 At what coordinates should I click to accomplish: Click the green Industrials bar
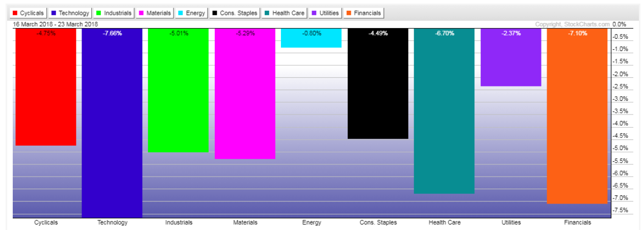[178, 90]
